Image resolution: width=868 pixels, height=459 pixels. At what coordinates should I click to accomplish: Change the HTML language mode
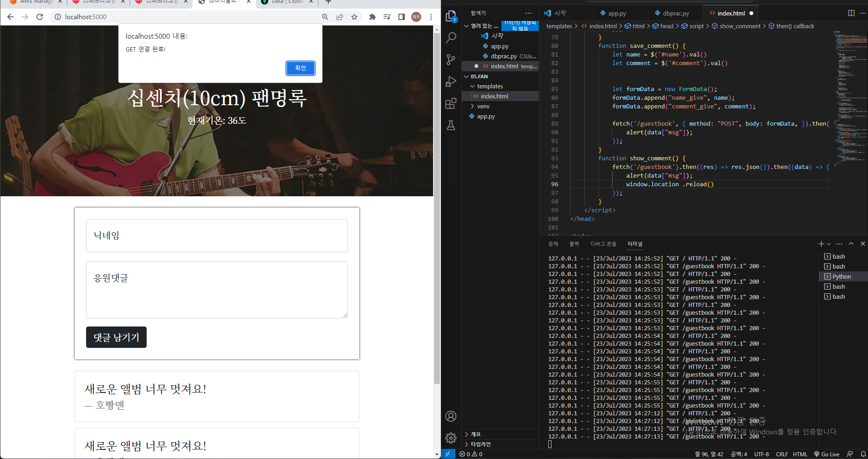800,454
